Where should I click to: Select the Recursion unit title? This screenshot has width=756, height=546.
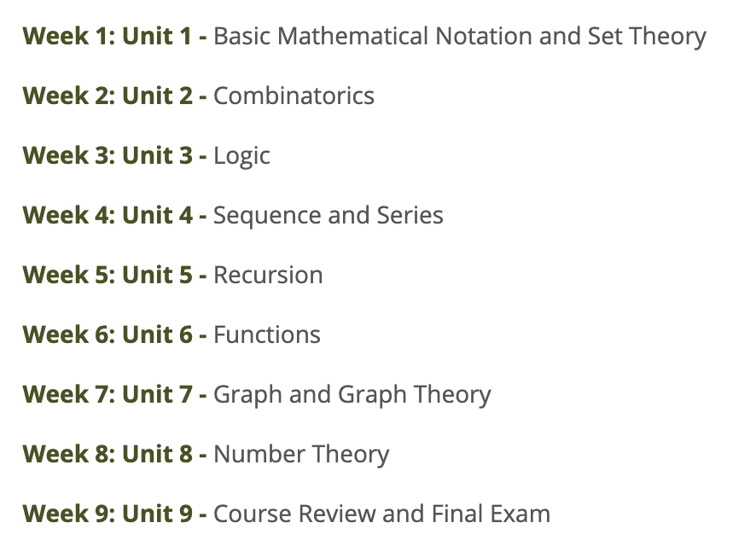pos(268,276)
